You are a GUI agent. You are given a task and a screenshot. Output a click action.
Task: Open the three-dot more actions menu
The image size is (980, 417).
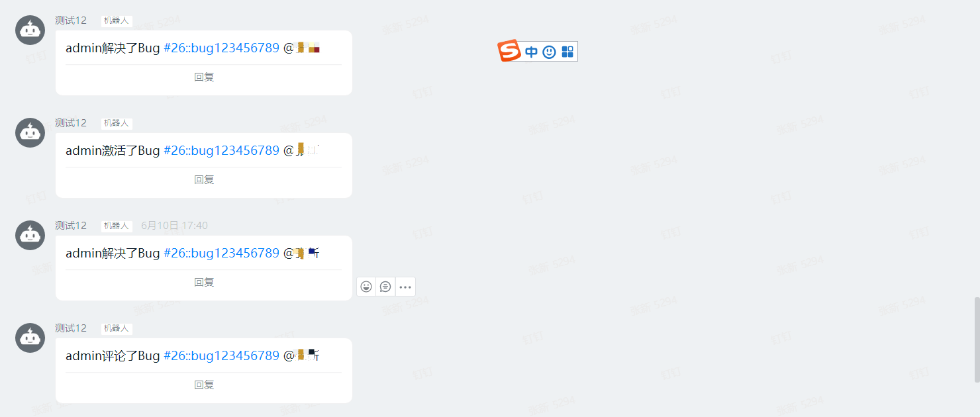point(405,287)
